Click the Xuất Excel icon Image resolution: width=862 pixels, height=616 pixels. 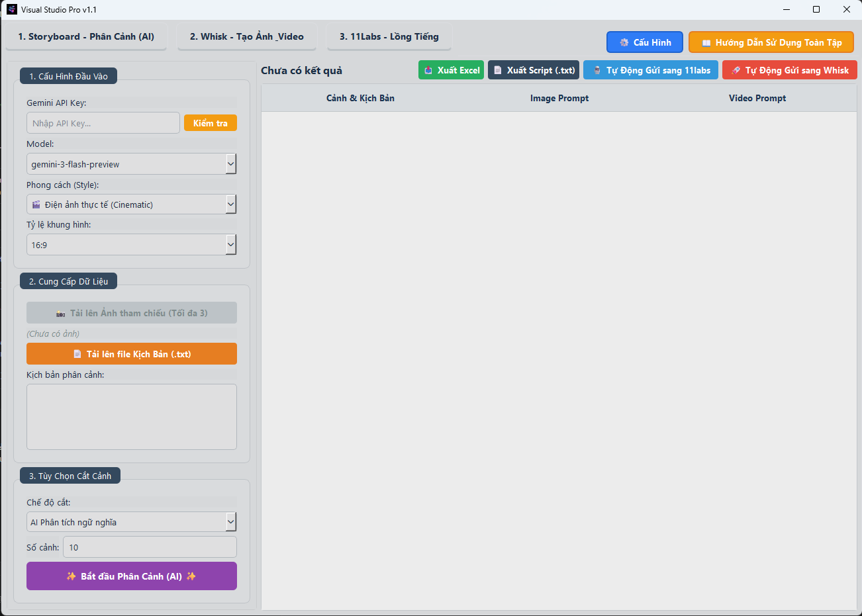[x=428, y=70]
